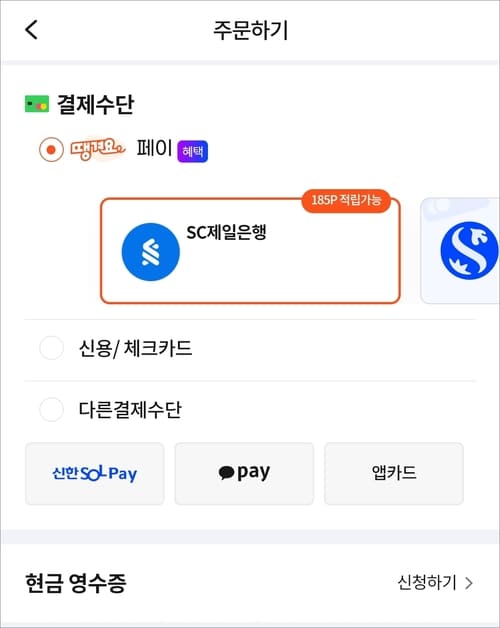Choose the KakaoPay pay button
The width and height of the screenshot is (500, 628).
[244, 473]
